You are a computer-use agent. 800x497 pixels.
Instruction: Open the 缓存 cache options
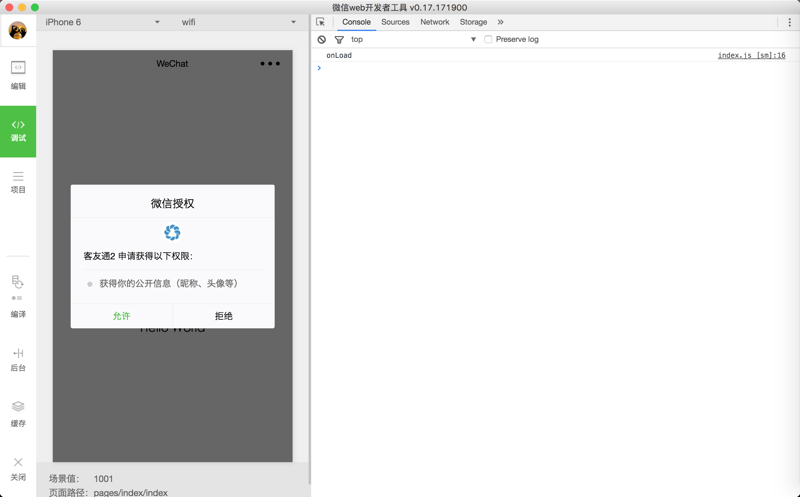[18, 413]
